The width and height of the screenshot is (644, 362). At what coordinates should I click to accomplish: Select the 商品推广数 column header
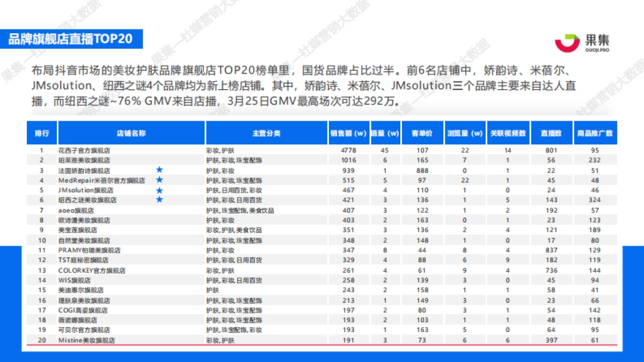596,132
